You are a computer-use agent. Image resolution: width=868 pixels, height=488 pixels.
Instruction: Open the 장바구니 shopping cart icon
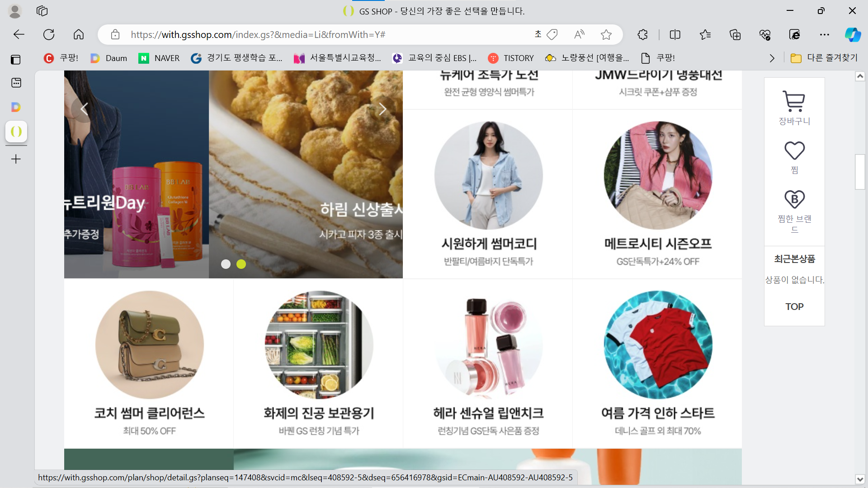pyautogui.click(x=794, y=102)
